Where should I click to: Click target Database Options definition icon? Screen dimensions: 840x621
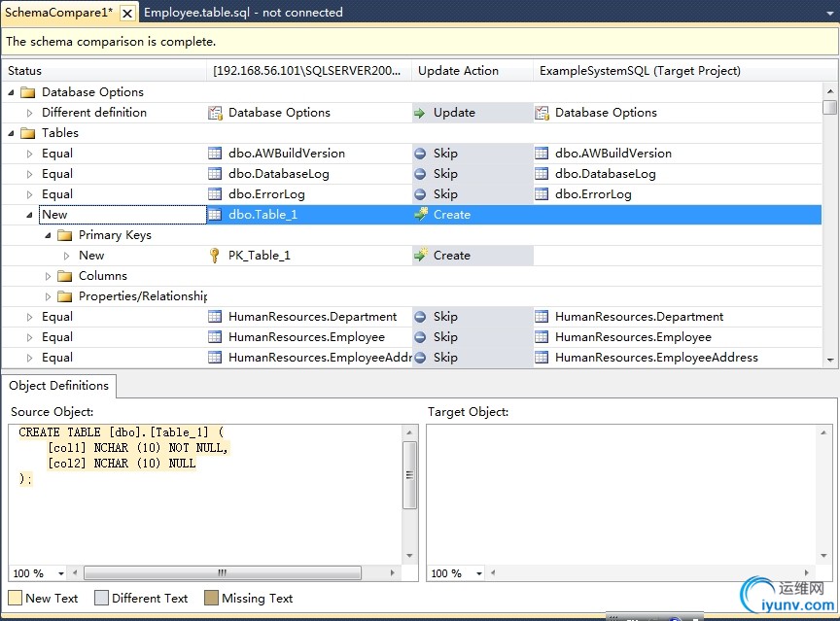click(542, 113)
